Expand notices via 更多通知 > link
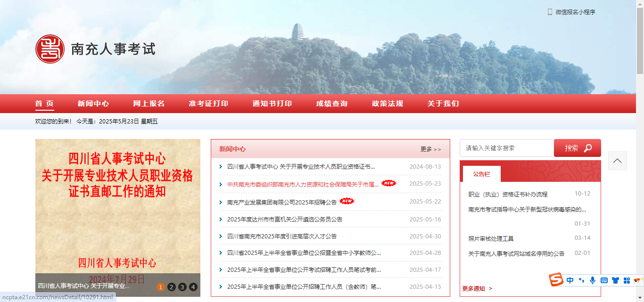This screenshot has width=644, height=302. click(477, 288)
